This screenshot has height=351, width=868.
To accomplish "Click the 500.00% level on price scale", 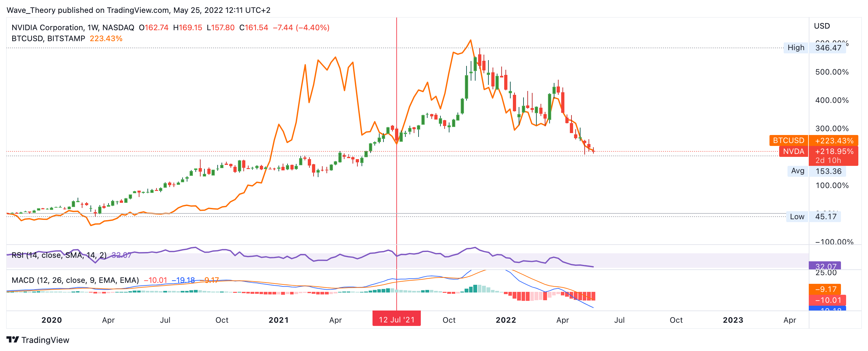I will pos(832,72).
